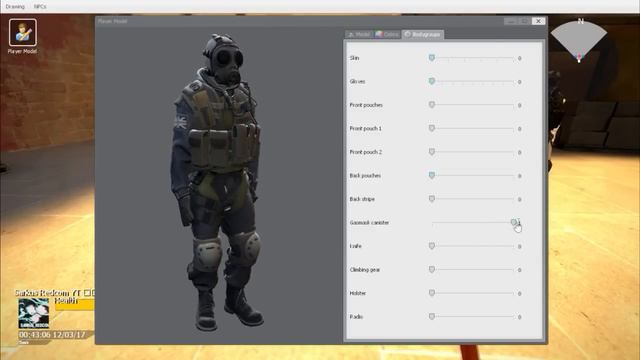Image resolution: width=640 pixels, height=360 pixels.
Task: Select the Bodygroups tab
Action: click(423, 34)
